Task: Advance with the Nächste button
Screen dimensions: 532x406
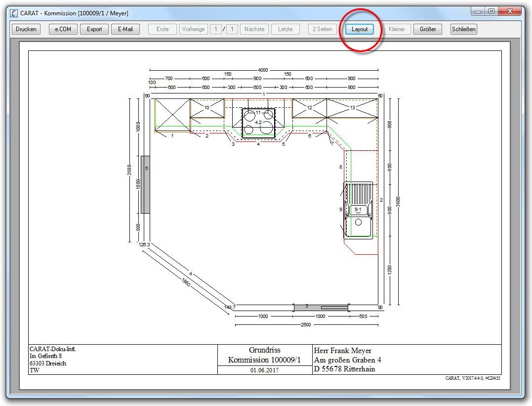Action: [x=254, y=29]
